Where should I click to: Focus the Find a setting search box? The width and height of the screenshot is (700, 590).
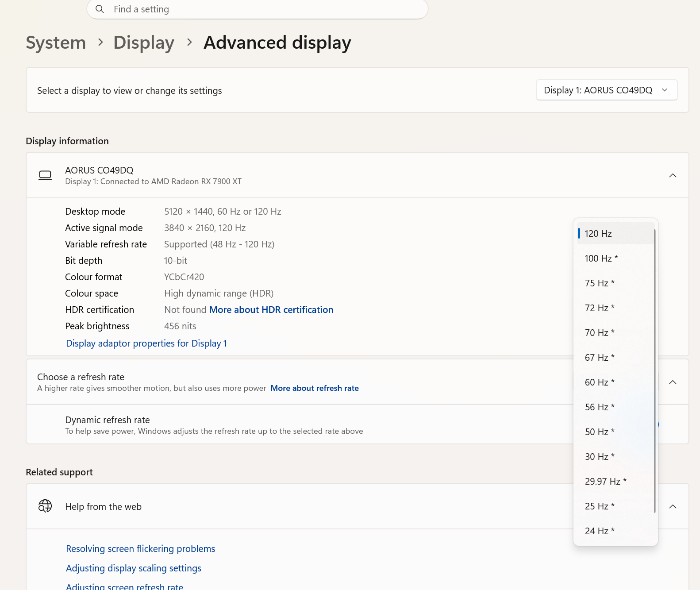pyautogui.click(x=258, y=9)
